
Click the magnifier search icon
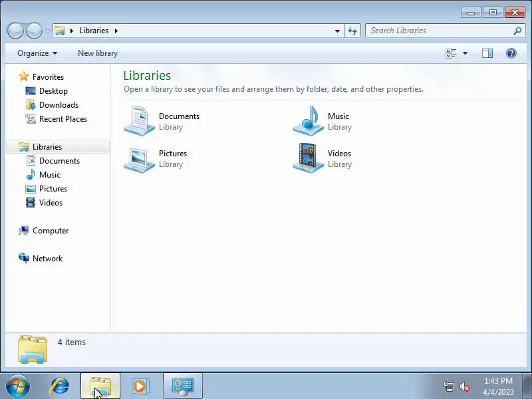click(518, 31)
